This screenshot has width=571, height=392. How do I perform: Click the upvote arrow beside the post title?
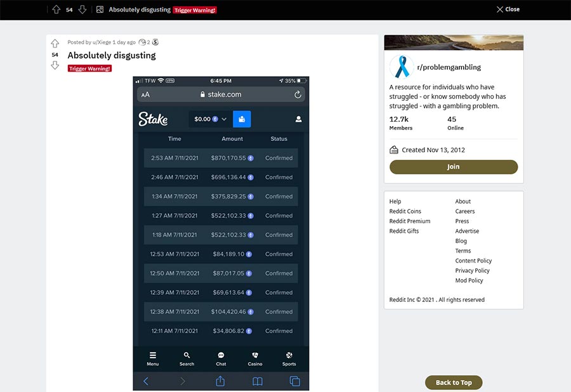tap(55, 44)
